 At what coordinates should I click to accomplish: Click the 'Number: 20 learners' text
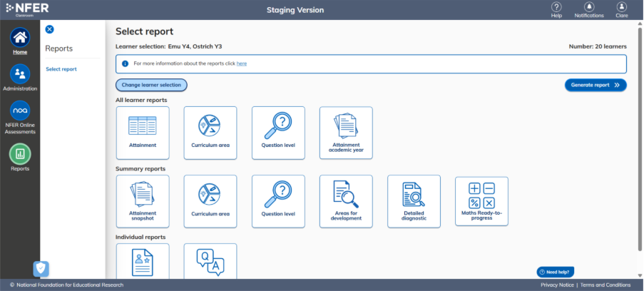coord(598,46)
